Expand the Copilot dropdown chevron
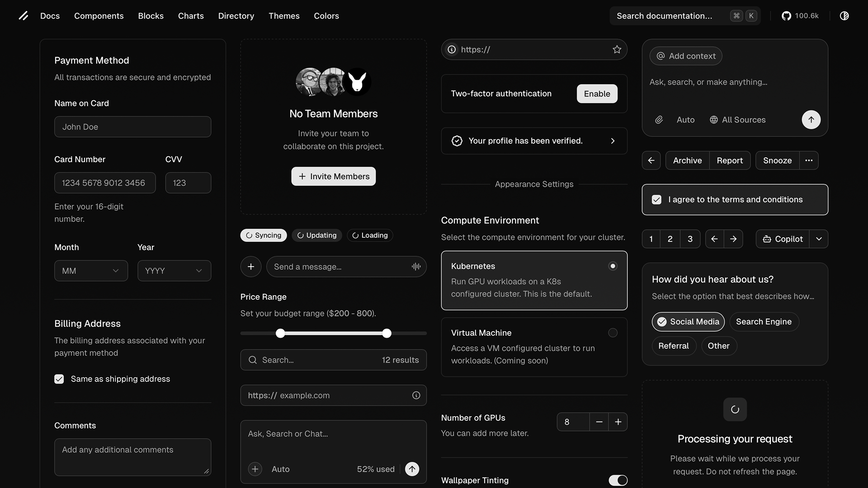 pyautogui.click(x=819, y=239)
